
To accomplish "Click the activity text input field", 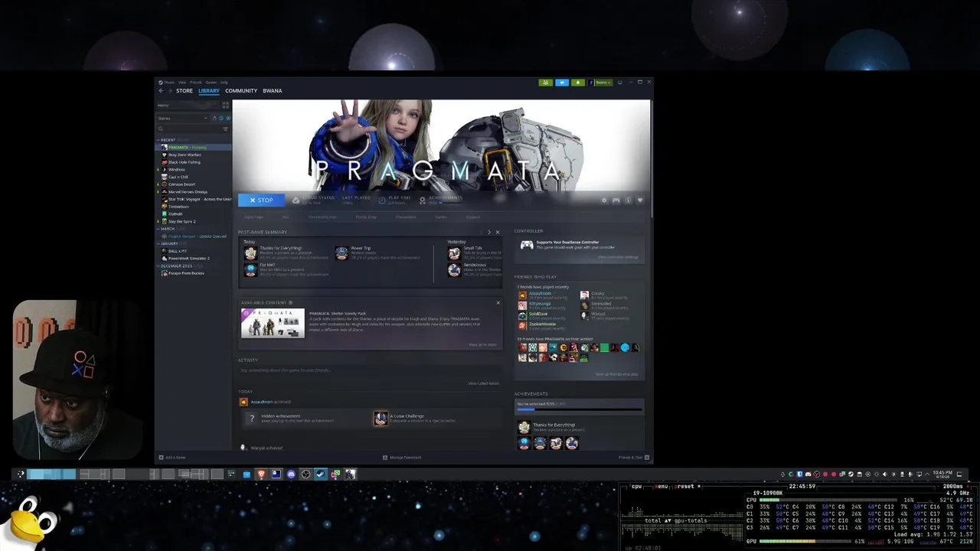I will [369, 370].
